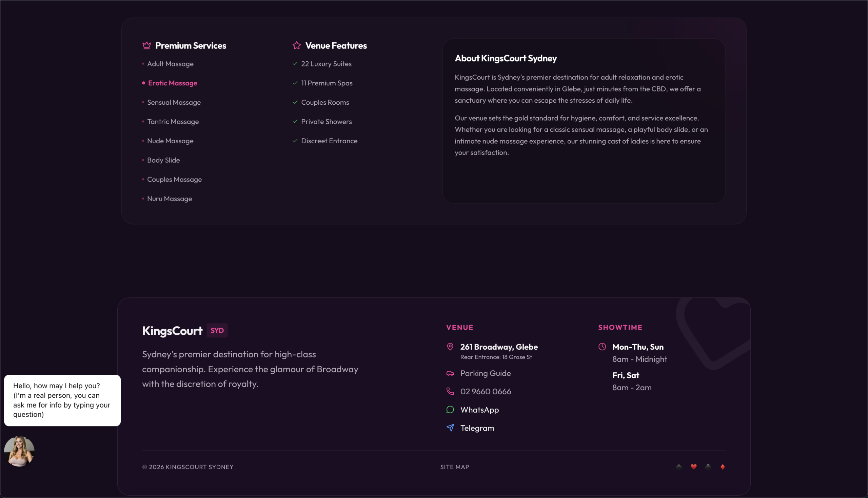Screen dimensions: 868x498
Task: Click the clock icon under Showtime
Action: (x=602, y=347)
